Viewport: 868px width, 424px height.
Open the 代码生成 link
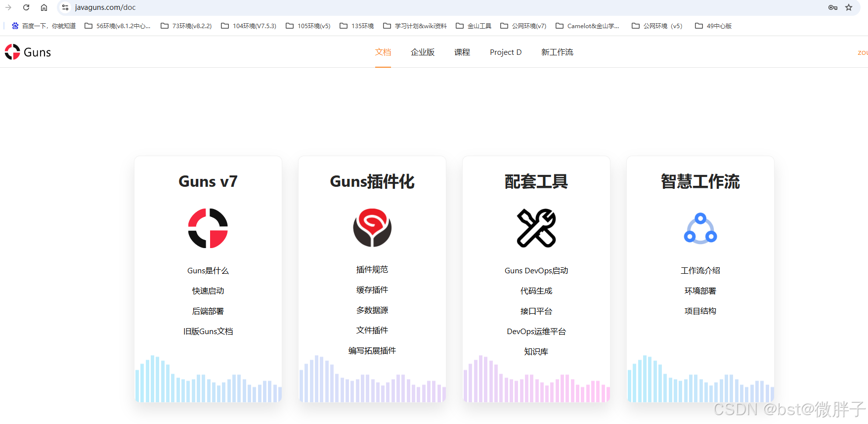pyautogui.click(x=536, y=291)
